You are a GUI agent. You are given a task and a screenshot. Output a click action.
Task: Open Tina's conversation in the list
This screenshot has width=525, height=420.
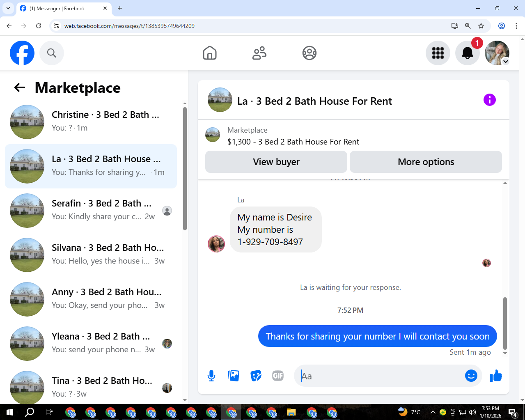(91, 386)
